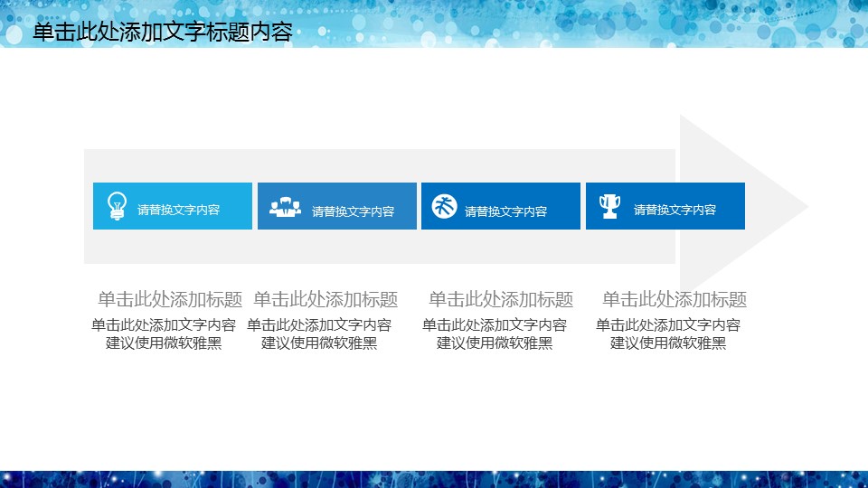Edit text 请替换文字内容 beside the team icon
The image size is (868, 488).
(x=353, y=211)
